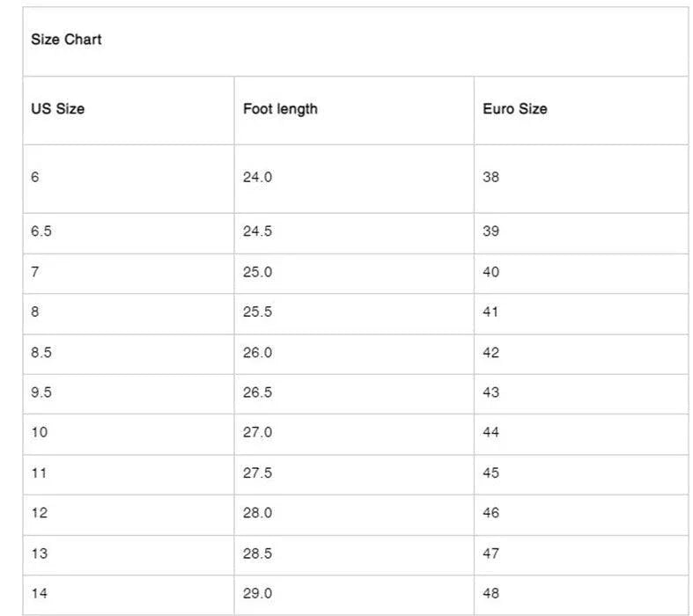Image resolution: width=693 pixels, height=616 pixels.
Task: Click foot length 25.0 cell
Action: pos(258,272)
